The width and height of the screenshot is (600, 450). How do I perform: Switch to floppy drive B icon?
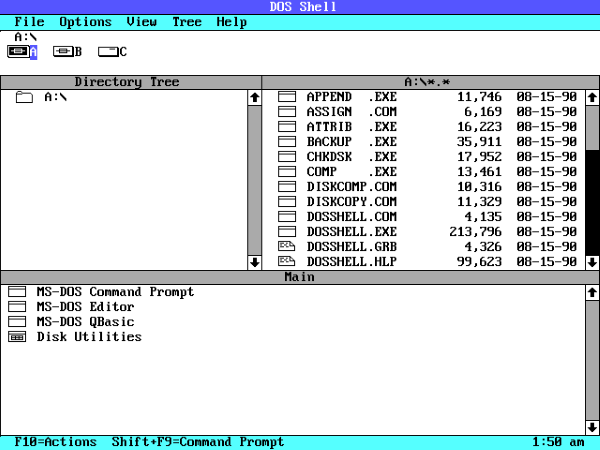[63, 51]
